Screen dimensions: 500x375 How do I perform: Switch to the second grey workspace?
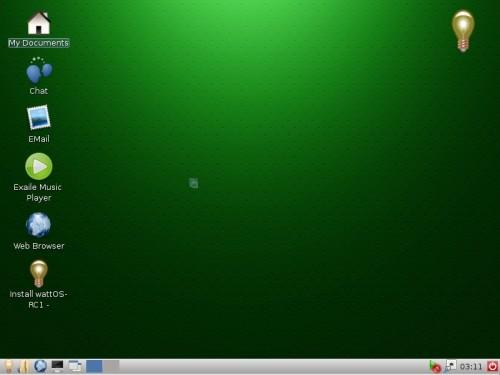coord(111,367)
